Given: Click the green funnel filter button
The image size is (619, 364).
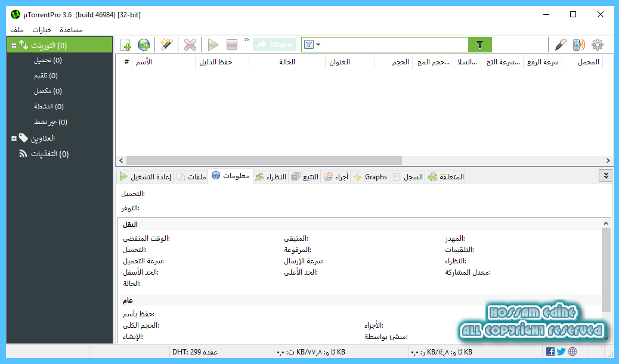Looking at the screenshot, I should point(479,45).
